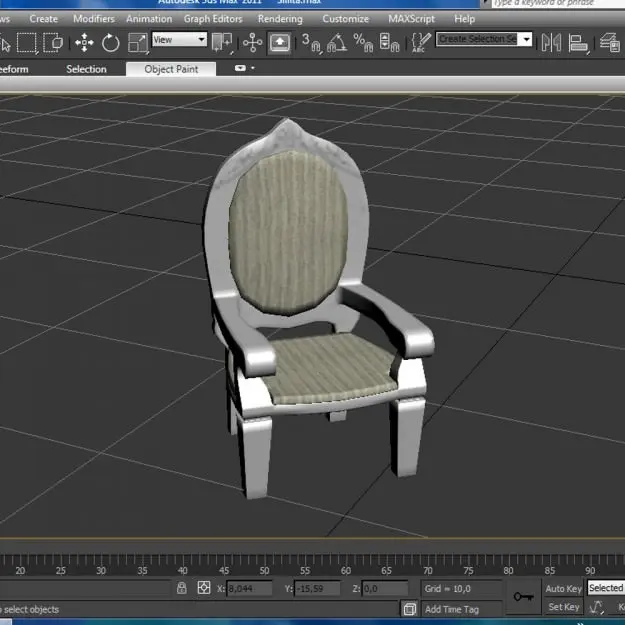The image size is (625, 625).
Task: Click frame 30 on the timeline
Action: (101, 570)
